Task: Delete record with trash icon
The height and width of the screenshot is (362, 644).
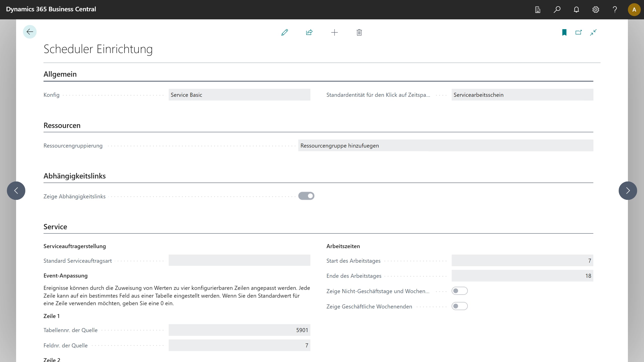Action: (359, 32)
